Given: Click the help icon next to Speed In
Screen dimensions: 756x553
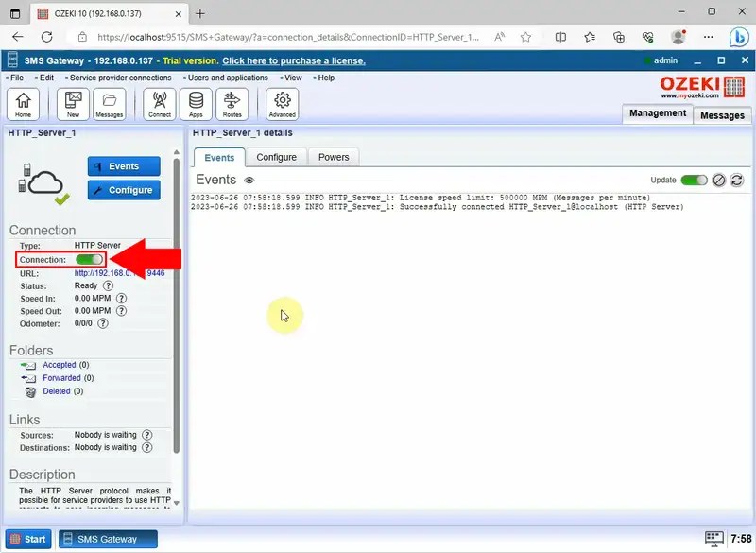Looking at the screenshot, I should [122, 299].
